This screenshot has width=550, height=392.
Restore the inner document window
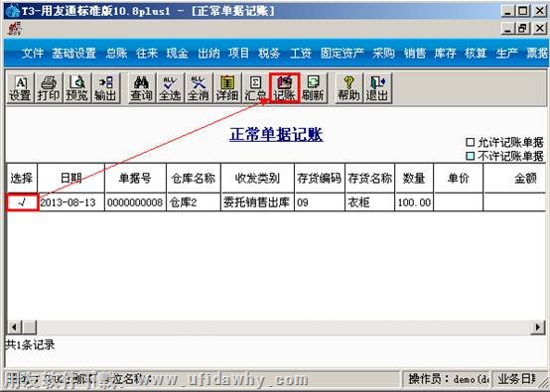point(522,28)
